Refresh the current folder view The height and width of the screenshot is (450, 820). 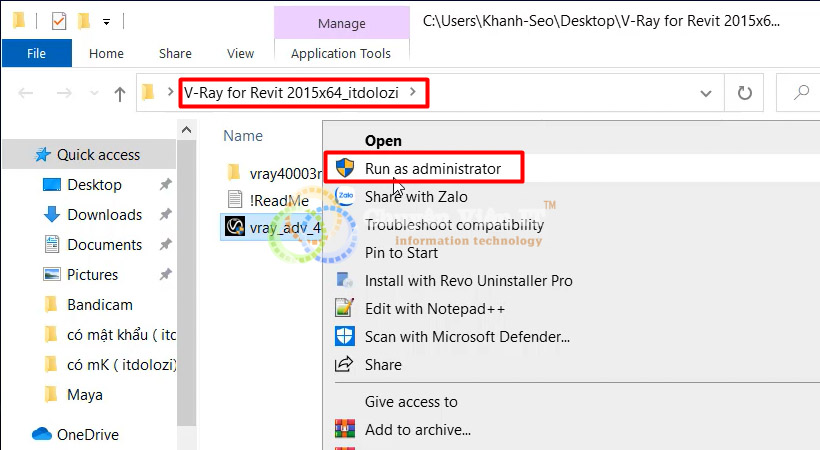[744, 93]
